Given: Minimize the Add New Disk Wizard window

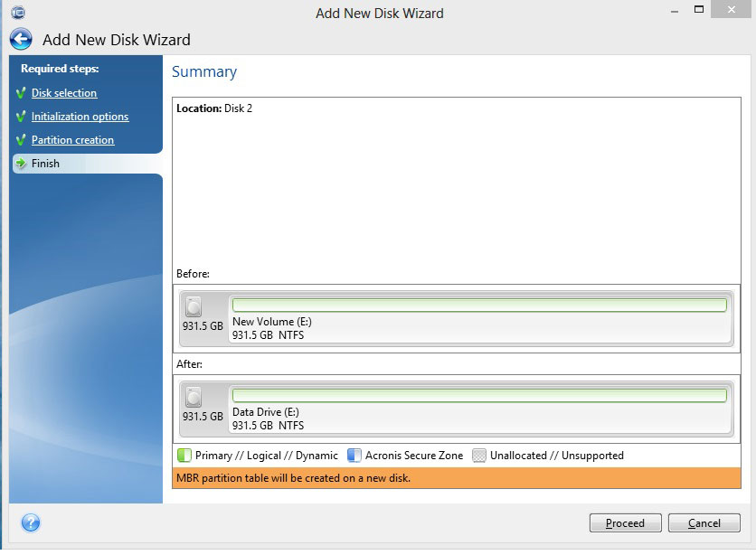Looking at the screenshot, I should click(x=675, y=11).
